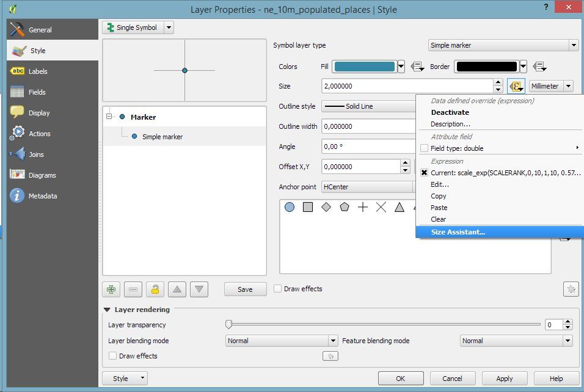
Task: Click the remove symbol layer minus icon
Action: click(133, 289)
